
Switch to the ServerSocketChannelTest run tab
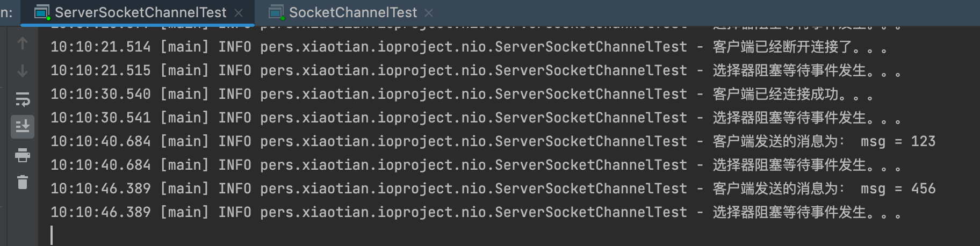[x=140, y=12]
